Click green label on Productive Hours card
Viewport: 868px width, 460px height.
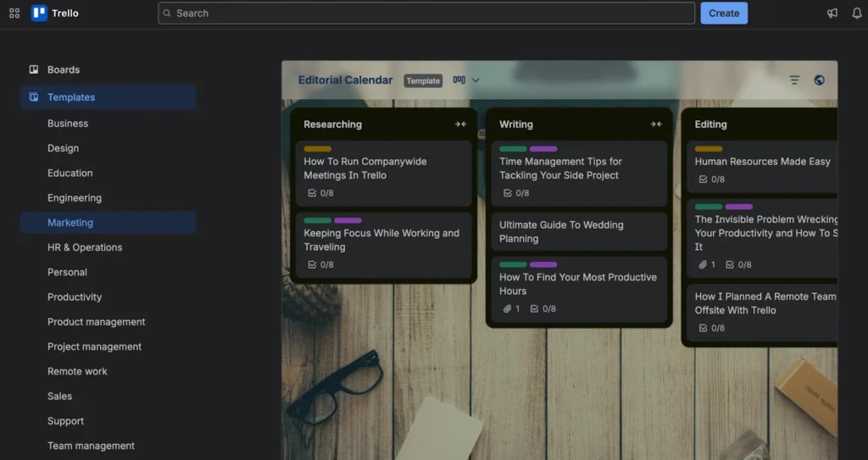tap(513, 264)
